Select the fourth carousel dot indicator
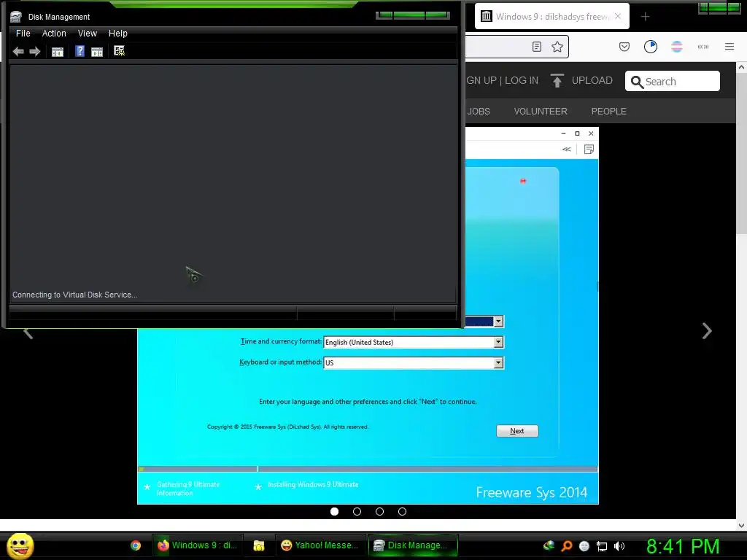747x560 pixels. click(x=402, y=511)
